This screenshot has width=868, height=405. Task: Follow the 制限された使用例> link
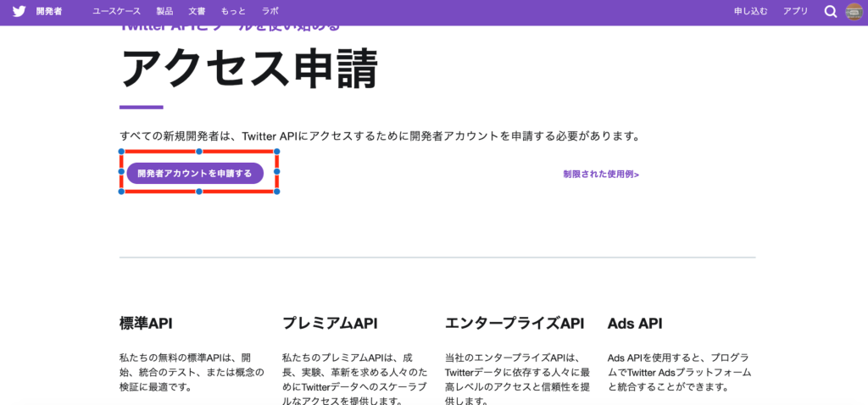pyautogui.click(x=601, y=175)
